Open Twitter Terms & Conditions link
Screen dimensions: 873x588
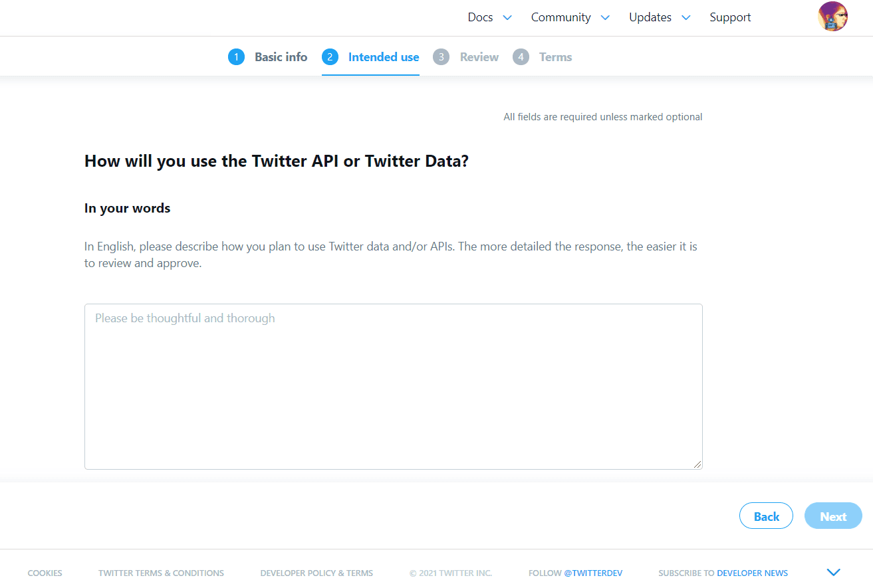tap(161, 573)
